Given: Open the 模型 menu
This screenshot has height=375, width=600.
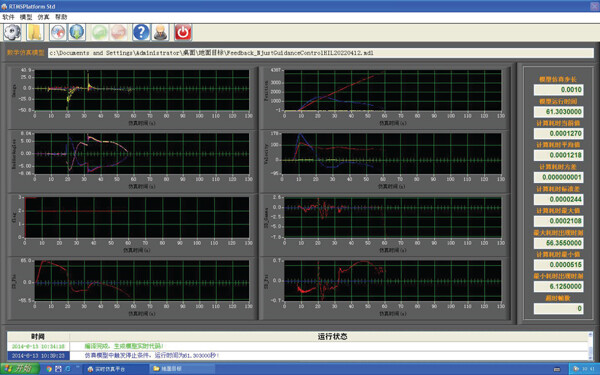Looking at the screenshot, I should click(x=26, y=17).
